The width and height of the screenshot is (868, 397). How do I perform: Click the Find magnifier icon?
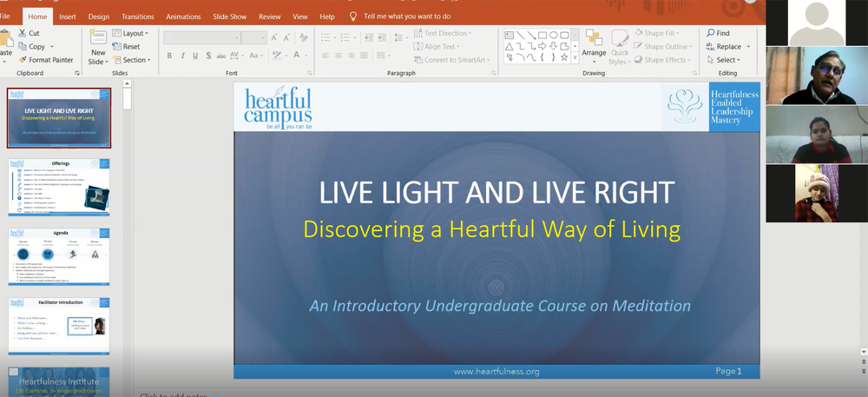tap(711, 33)
